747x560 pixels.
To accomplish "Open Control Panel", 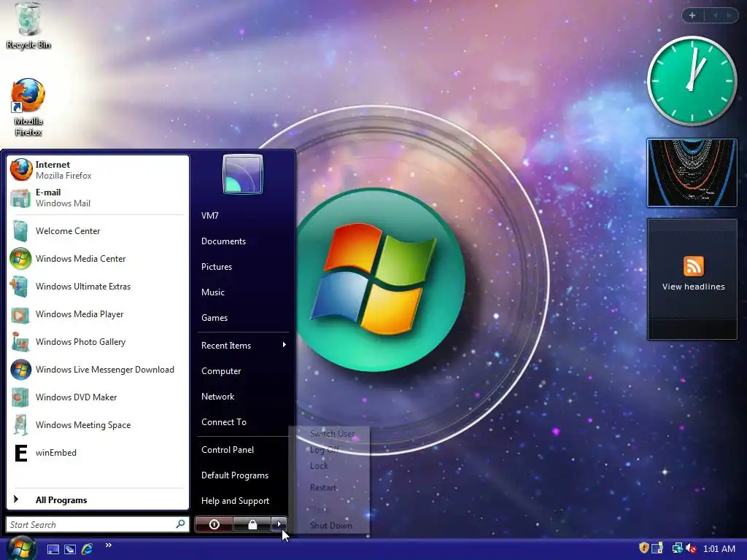I will pyautogui.click(x=244, y=449).
